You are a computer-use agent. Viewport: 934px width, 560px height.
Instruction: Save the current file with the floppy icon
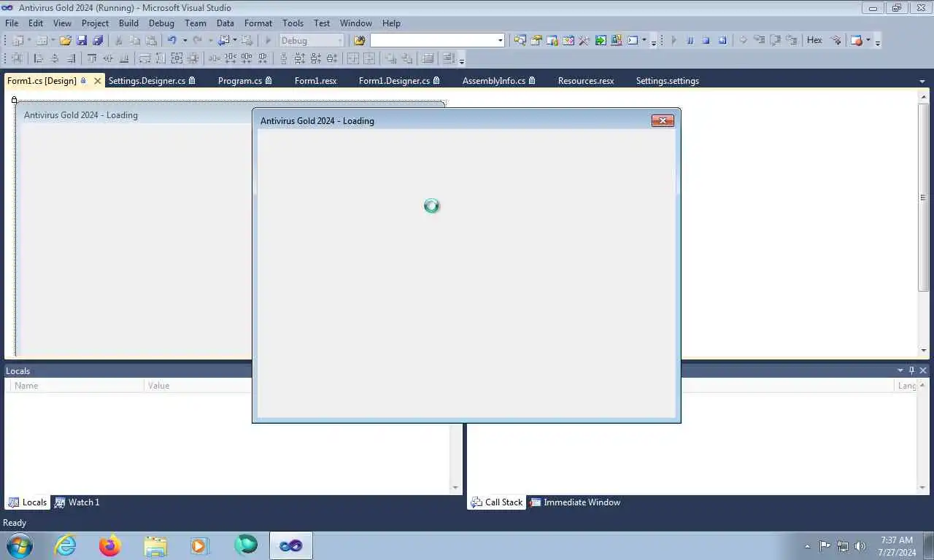(82, 40)
